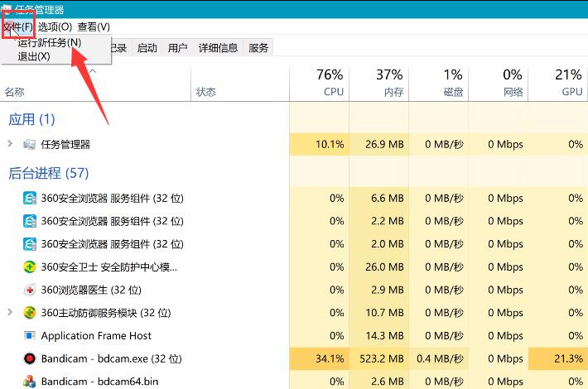Choose 退出(X) from the File menu

pos(34,56)
